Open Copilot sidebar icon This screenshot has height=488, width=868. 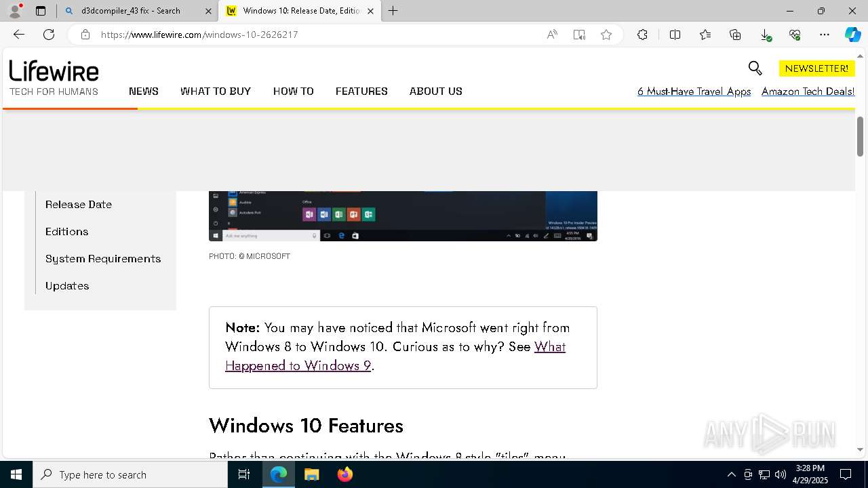click(852, 35)
